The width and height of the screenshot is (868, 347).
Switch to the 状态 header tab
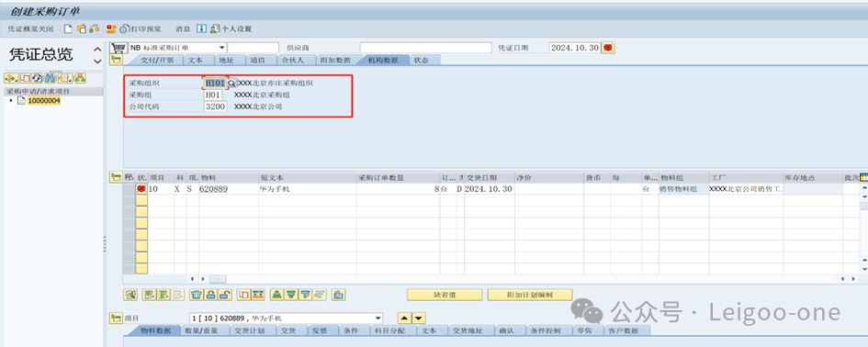[421, 61]
